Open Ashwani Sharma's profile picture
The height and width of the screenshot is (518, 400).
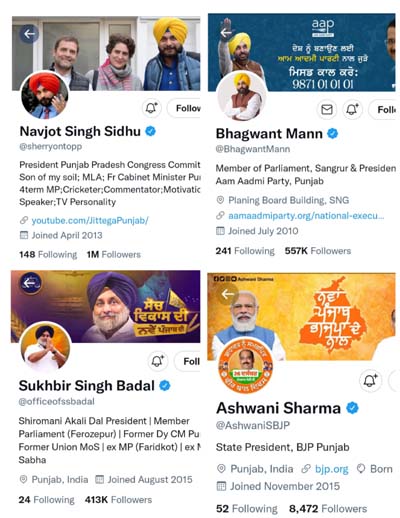(246, 369)
